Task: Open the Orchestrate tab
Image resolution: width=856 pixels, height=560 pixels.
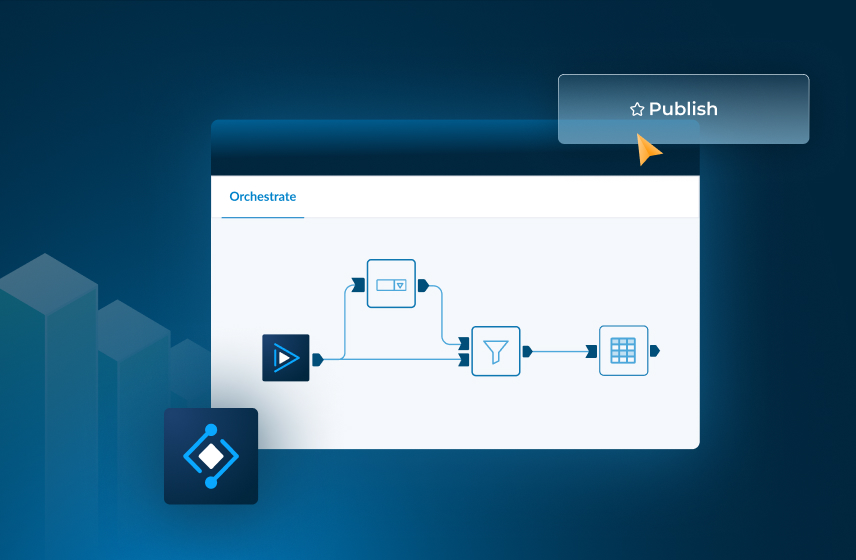Action: pos(263,197)
